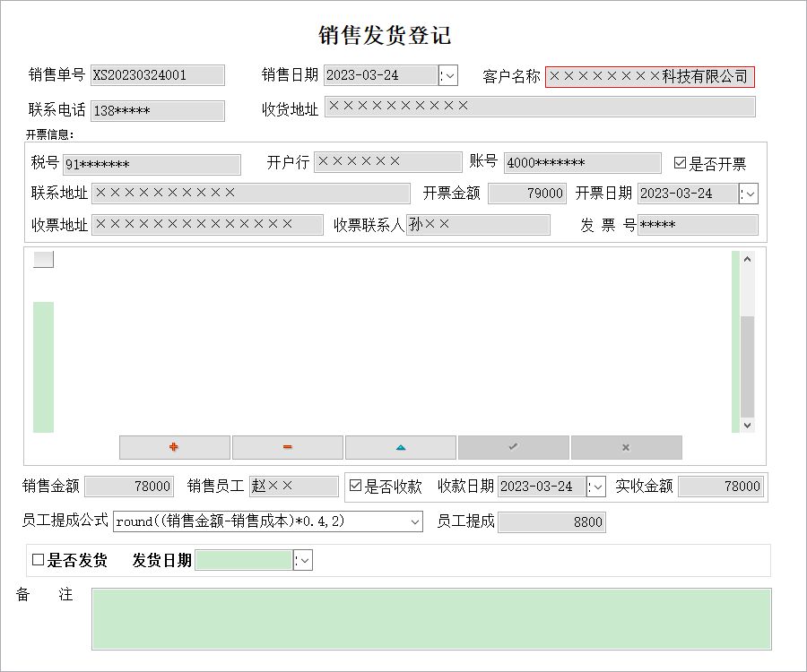
Task: Click the grid corner selector box
Action: 43,259
